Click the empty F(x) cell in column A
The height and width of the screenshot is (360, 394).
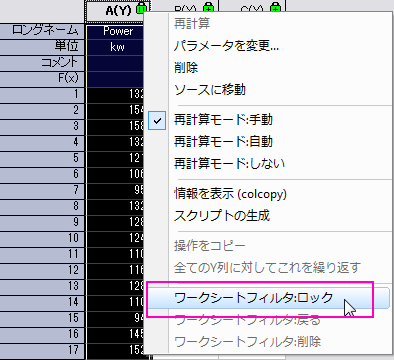[115, 78]
